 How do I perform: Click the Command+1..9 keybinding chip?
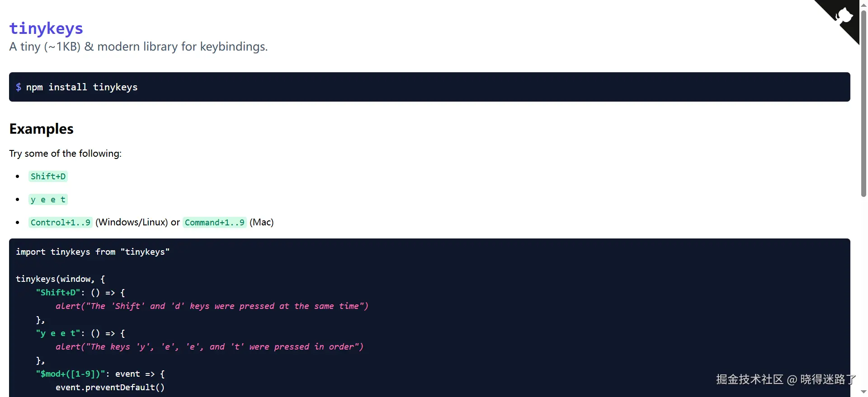point(214,222)
